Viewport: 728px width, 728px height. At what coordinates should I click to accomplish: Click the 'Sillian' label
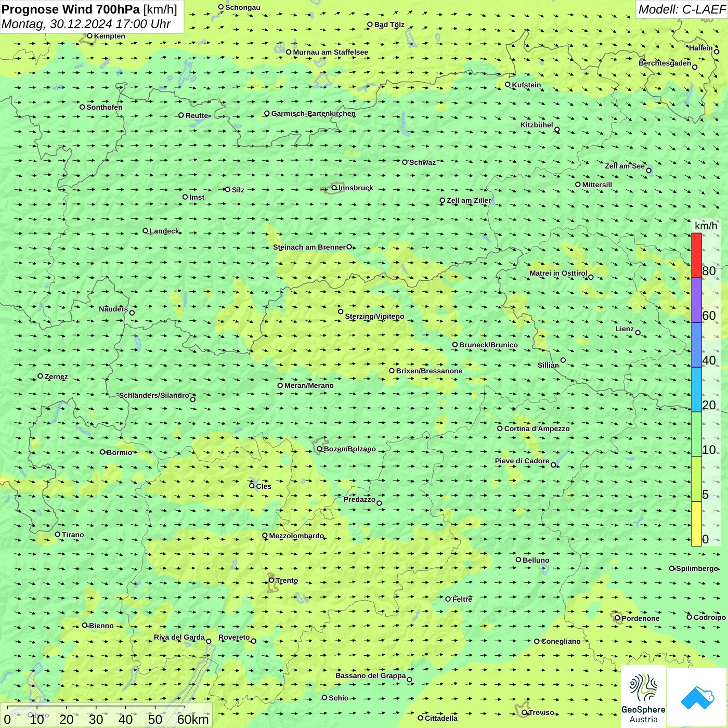[x=548, y=365]
